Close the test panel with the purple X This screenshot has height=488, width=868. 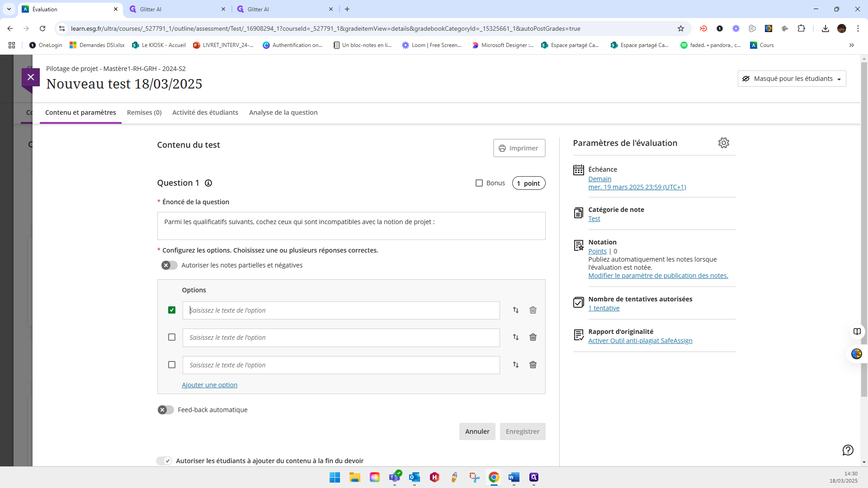tap(31, 77)
